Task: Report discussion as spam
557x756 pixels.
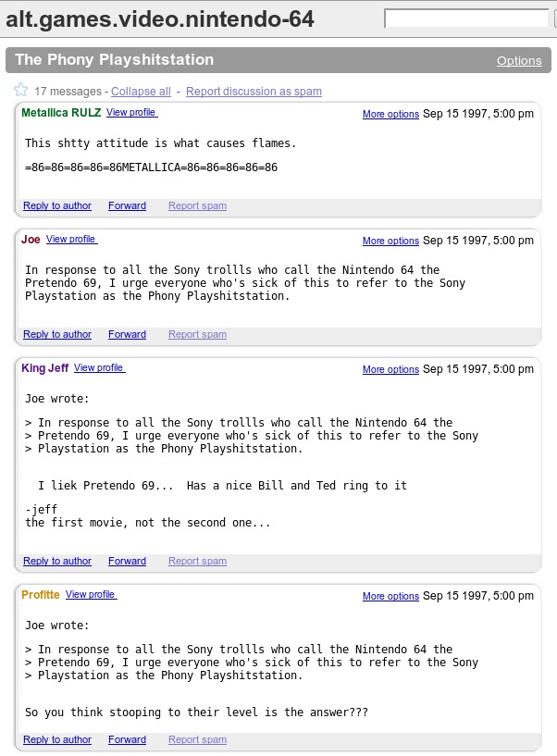Action: pos(254,91)
